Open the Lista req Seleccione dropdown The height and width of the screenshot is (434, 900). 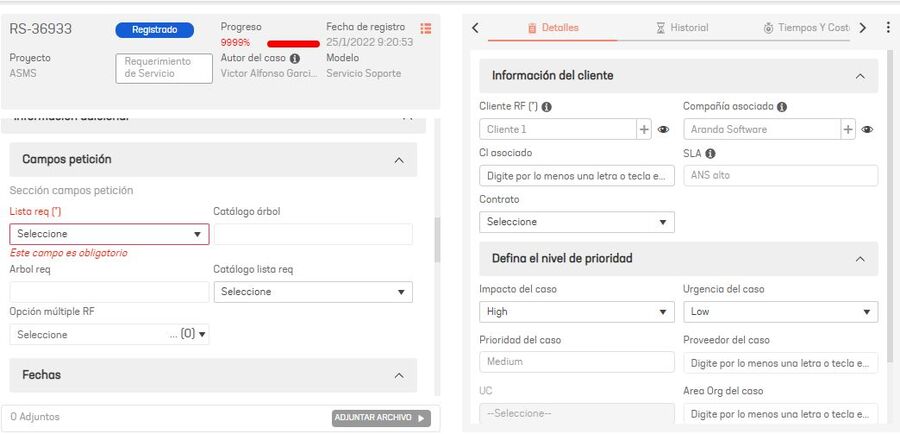pos(110,234)
